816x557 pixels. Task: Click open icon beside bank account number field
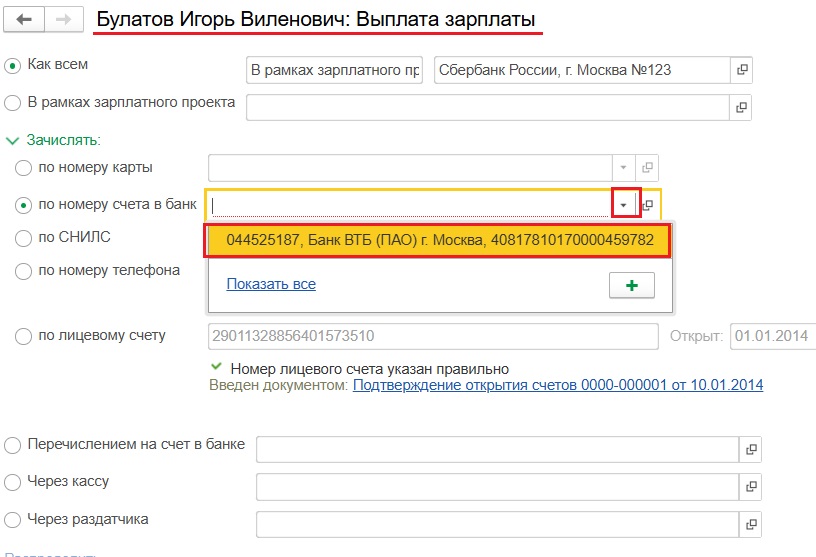[648, 205]
